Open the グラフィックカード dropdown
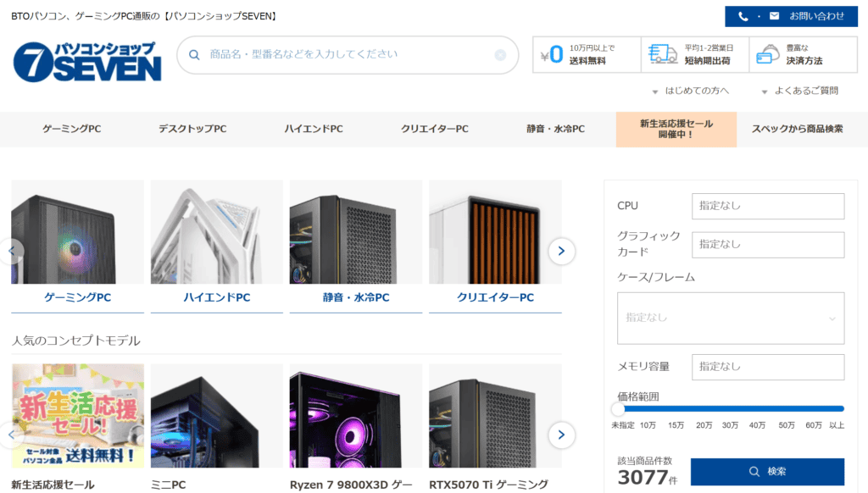 pyautogui.click(x=767, y=244)
